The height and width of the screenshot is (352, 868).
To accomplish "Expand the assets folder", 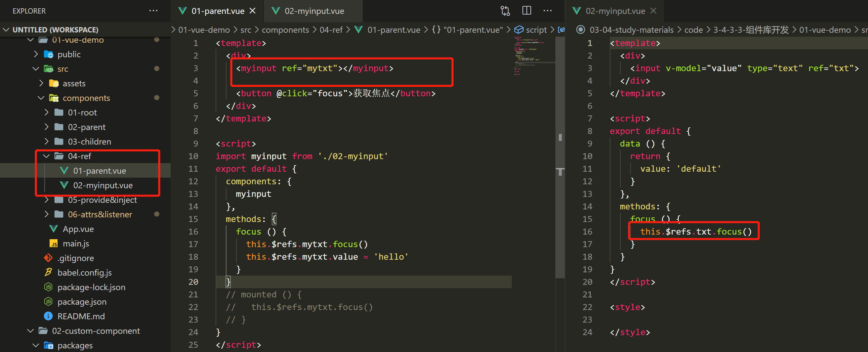I will [41, 83].
